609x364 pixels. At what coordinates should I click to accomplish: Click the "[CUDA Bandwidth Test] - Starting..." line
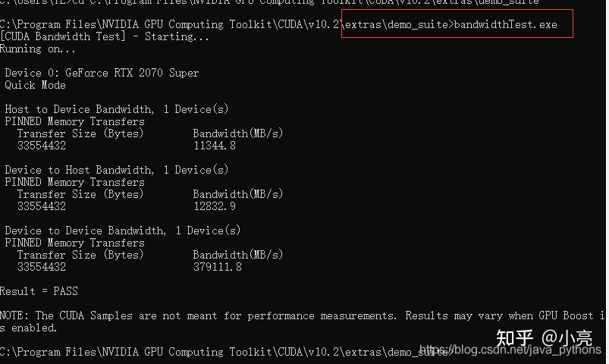105,36
